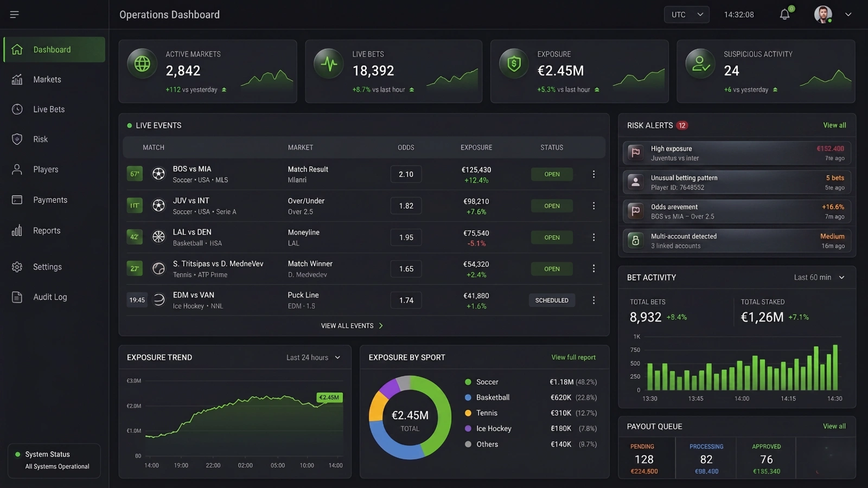The image size is (868, 488).
Task: Click the Live Bets pulse icon
Action: tap(329, 64)
